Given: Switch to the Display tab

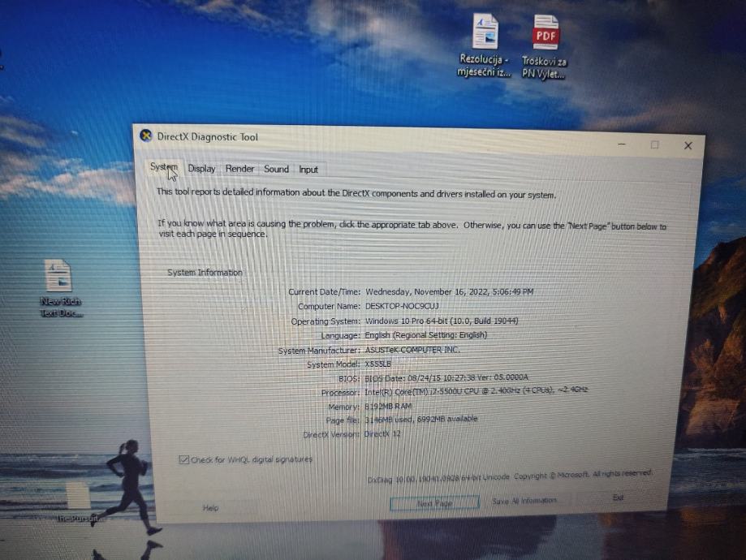Looking at the screenshot, I should 201,169.
